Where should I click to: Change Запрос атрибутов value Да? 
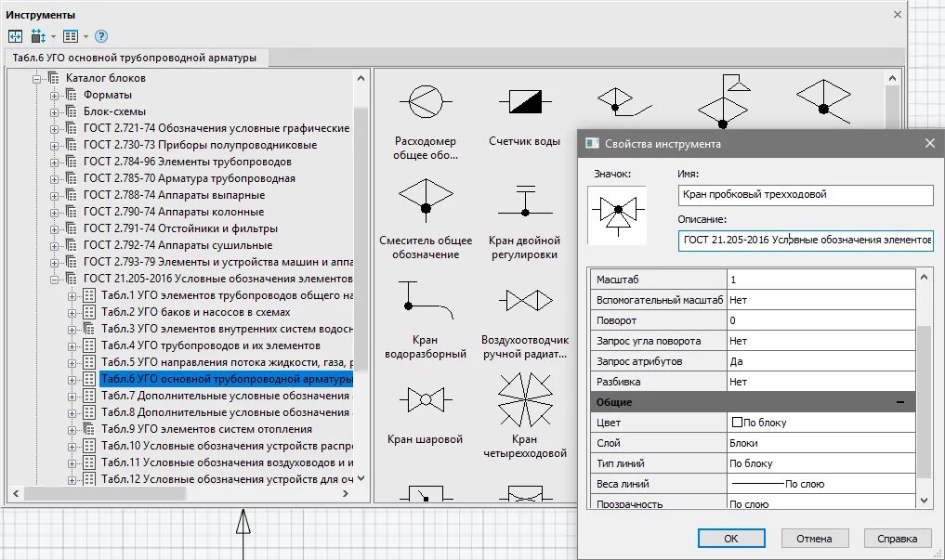(820, 361)
